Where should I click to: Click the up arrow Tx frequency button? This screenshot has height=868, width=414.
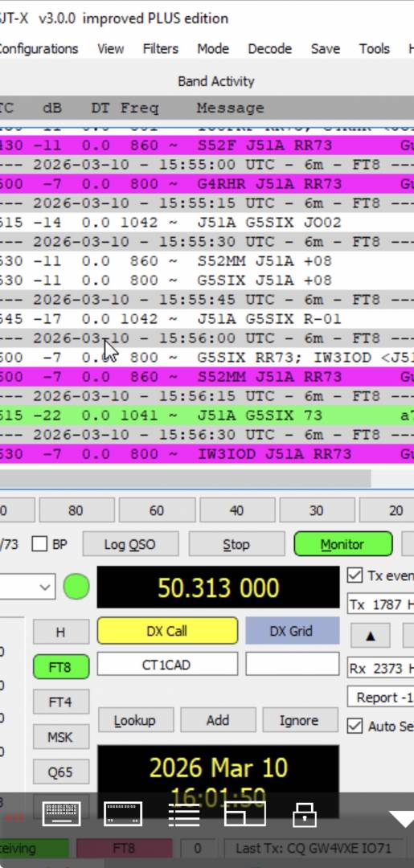tap(371, 636)
